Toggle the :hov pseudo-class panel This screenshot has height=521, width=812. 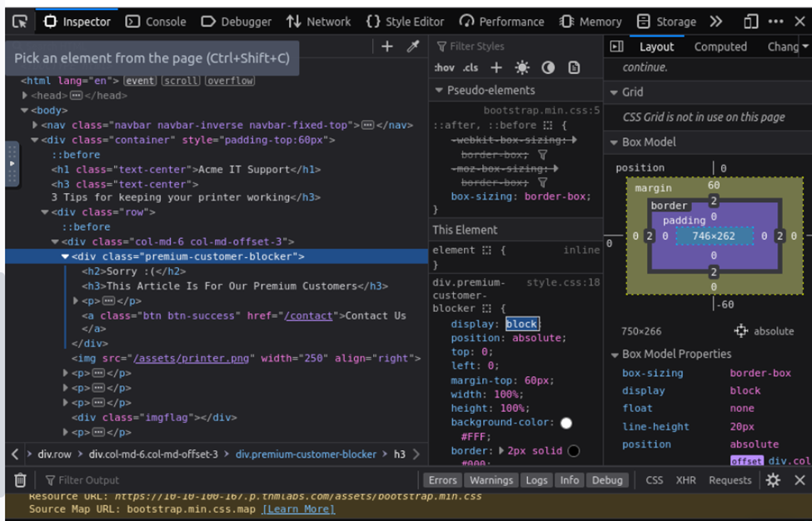tap(445, 67)
